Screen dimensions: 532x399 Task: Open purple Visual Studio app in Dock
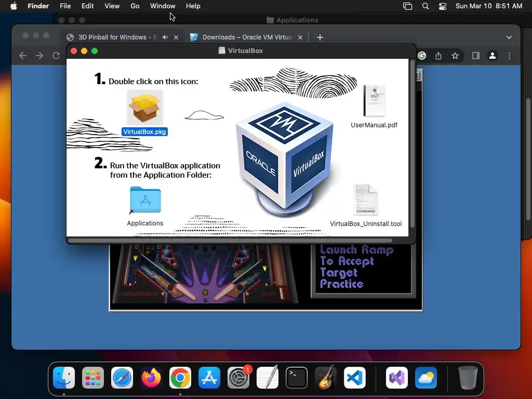pyautogui.click(x=397, y=378)
